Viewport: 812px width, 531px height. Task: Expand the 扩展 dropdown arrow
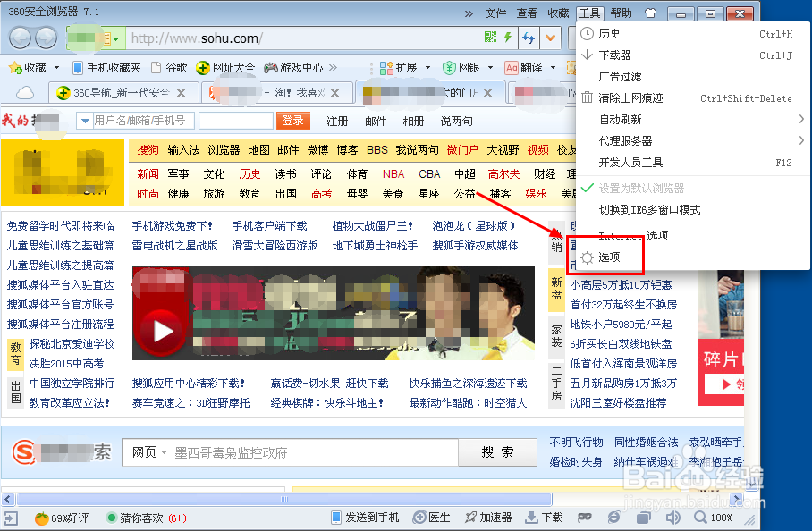(x=427, y=68)
